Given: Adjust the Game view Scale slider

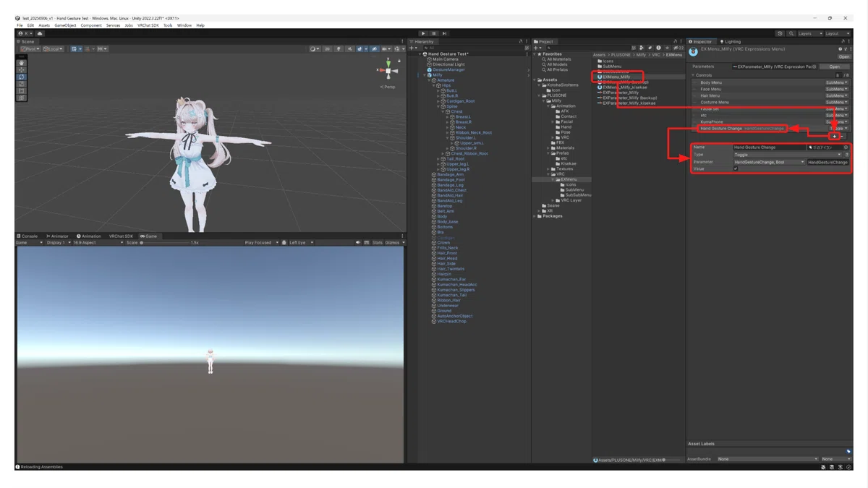Looking at the screenshot, I should coord(164,243).
